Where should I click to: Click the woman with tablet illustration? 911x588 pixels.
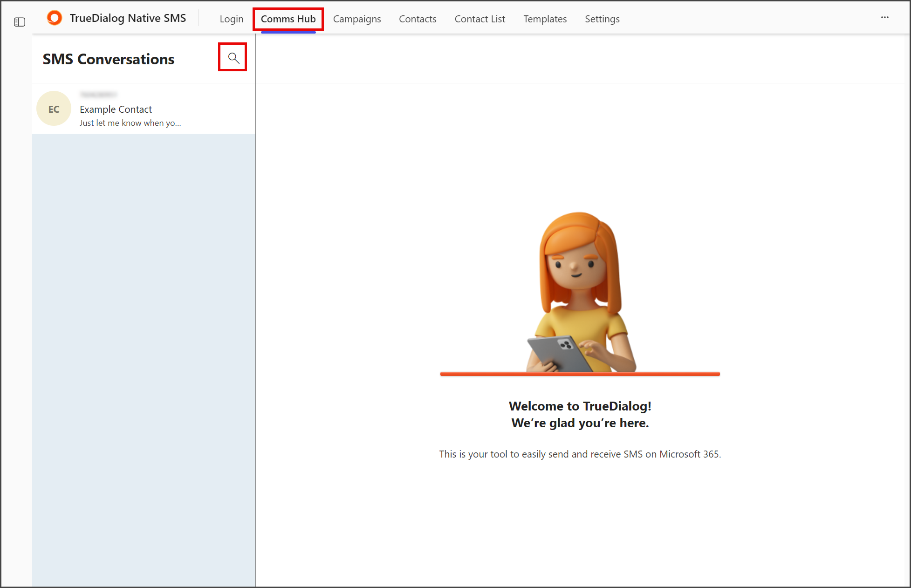(580, 293)
